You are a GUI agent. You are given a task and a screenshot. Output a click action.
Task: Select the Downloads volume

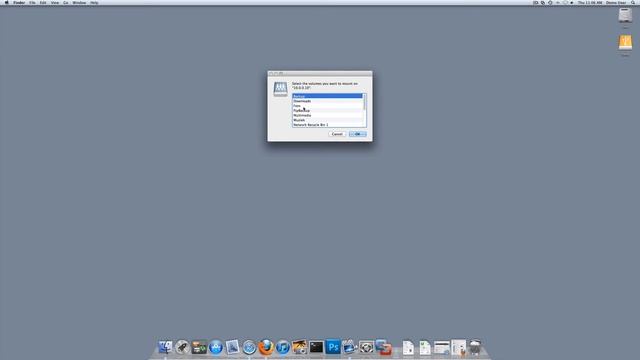[x=327, y=101]
